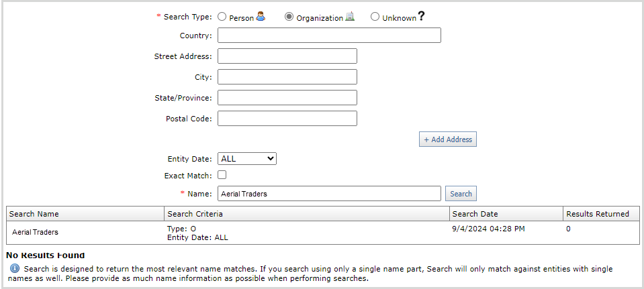Select the Person search type

222,17
